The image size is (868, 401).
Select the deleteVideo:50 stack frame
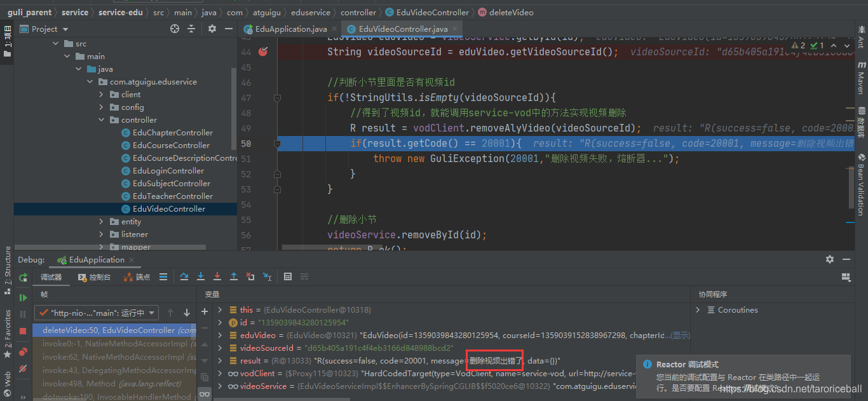pyautogui.click(x=115, y=330)
